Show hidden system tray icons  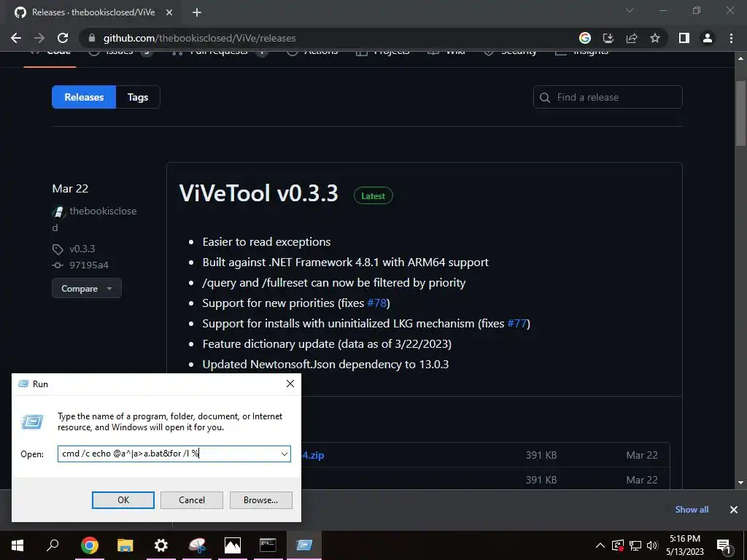tap(600, 545)
